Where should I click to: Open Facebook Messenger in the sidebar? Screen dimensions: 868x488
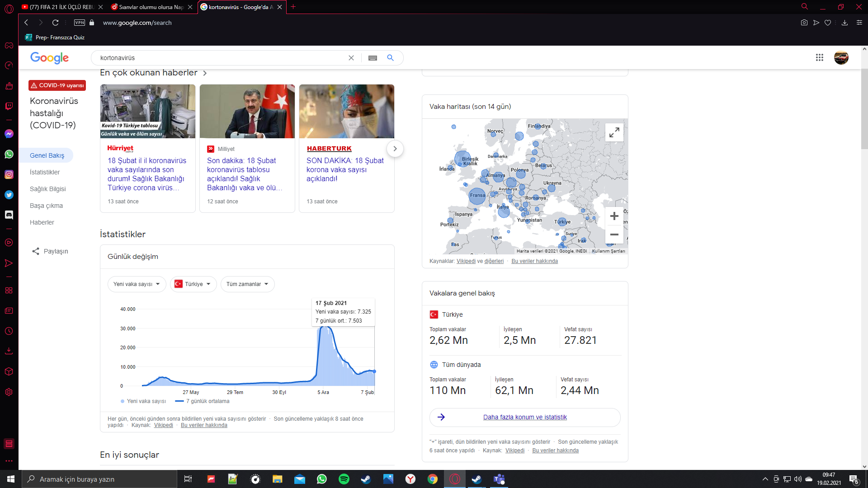coord(9,134)
